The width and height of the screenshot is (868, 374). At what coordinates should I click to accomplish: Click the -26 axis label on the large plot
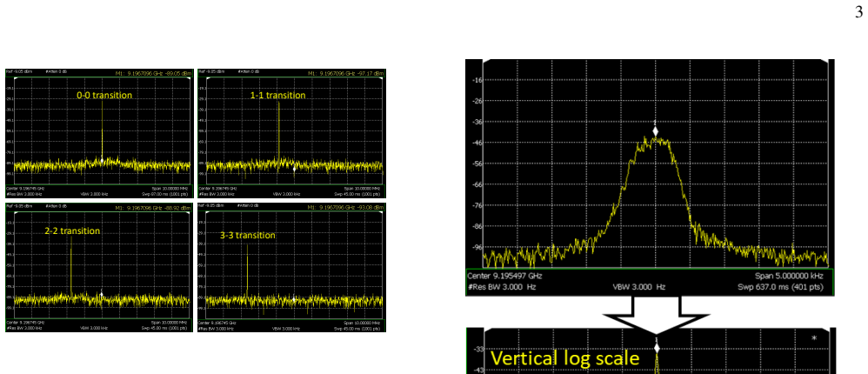point(477,101)
